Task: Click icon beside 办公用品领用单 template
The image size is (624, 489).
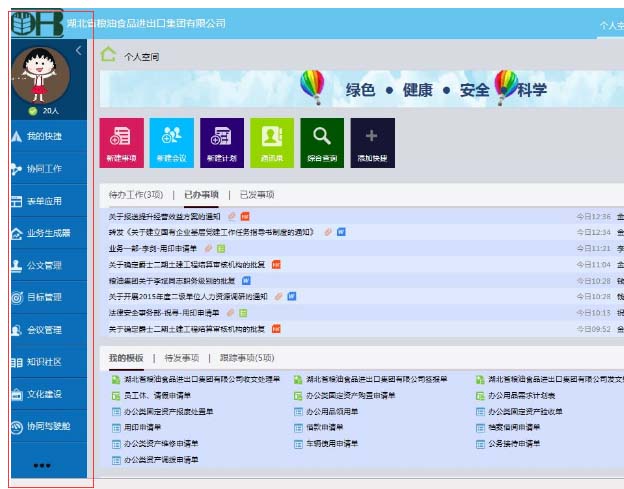Action: (298, 411)
